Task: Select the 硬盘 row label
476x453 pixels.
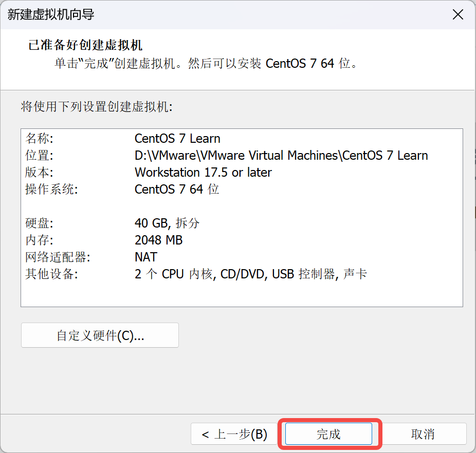Action: tap(39, 223)
